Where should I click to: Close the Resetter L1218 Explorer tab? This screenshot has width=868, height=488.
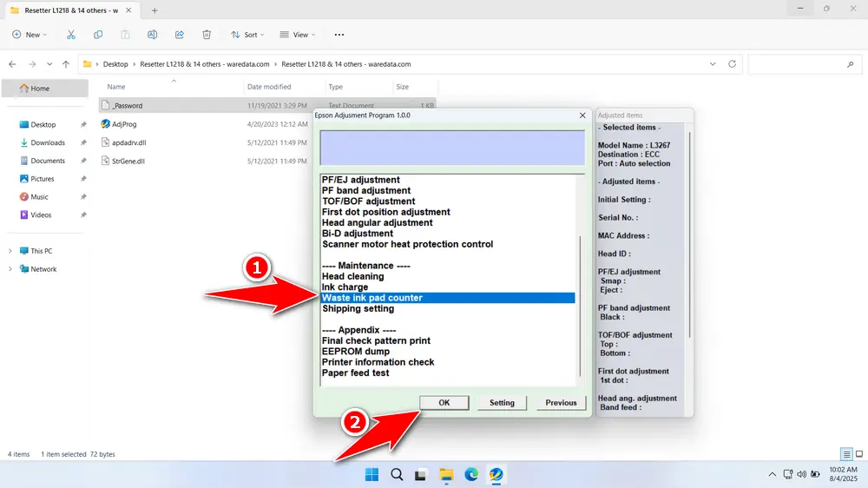click(128, 10)
